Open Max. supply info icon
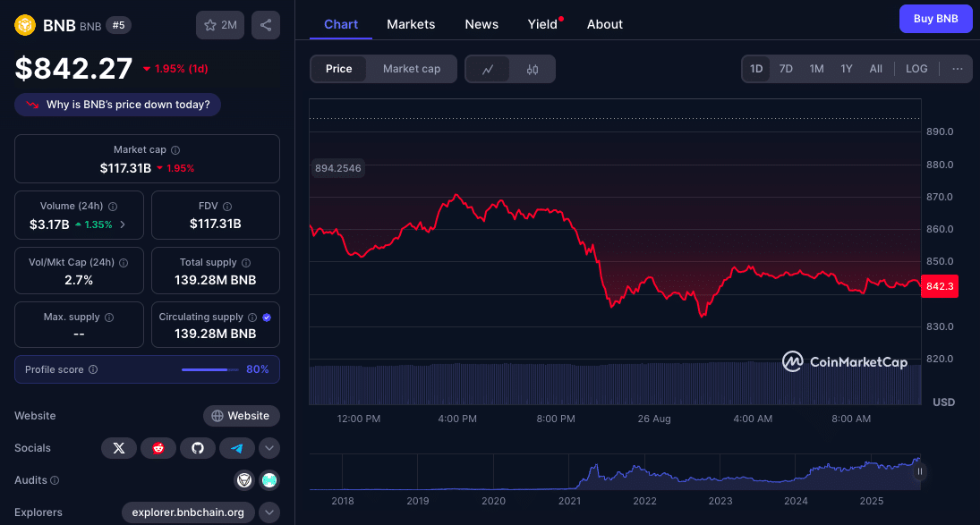980x525 pixels. pyautogui.click(x=109, y=318)
